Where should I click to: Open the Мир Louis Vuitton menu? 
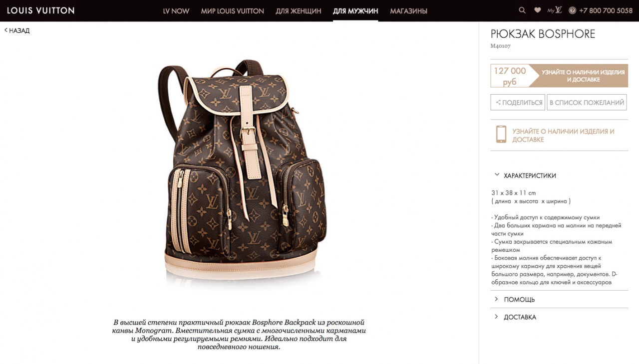pos(233,11)
